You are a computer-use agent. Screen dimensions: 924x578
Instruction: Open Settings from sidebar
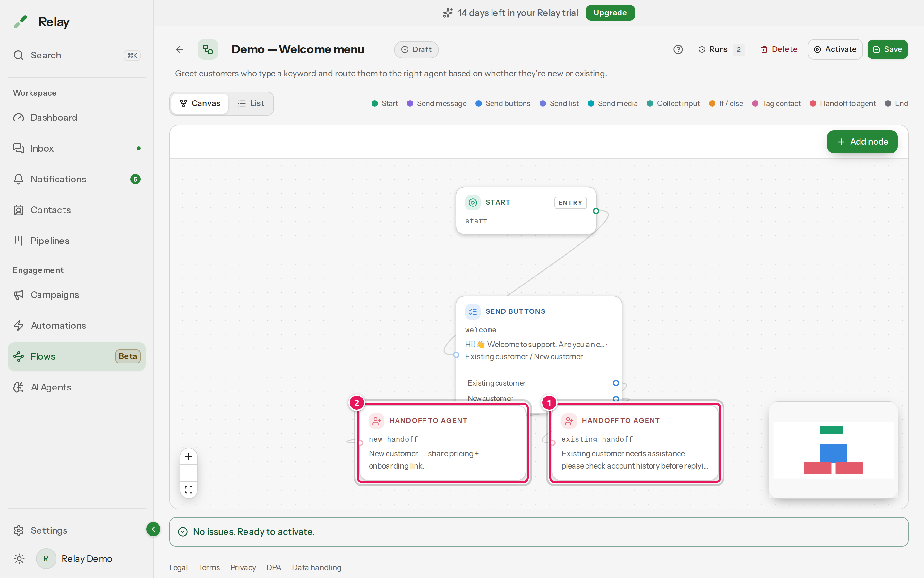pos(76,530)
